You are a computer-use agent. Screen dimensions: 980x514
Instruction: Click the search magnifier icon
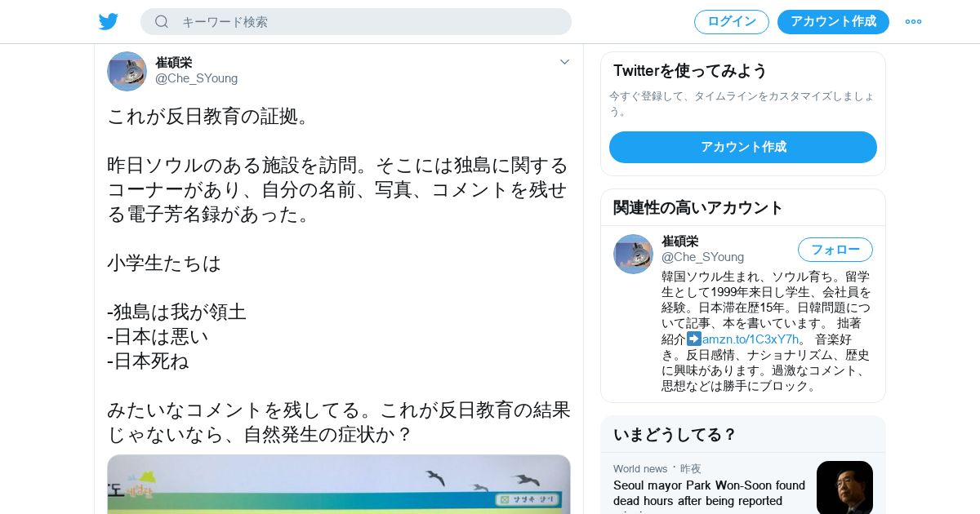coord(162,22)
